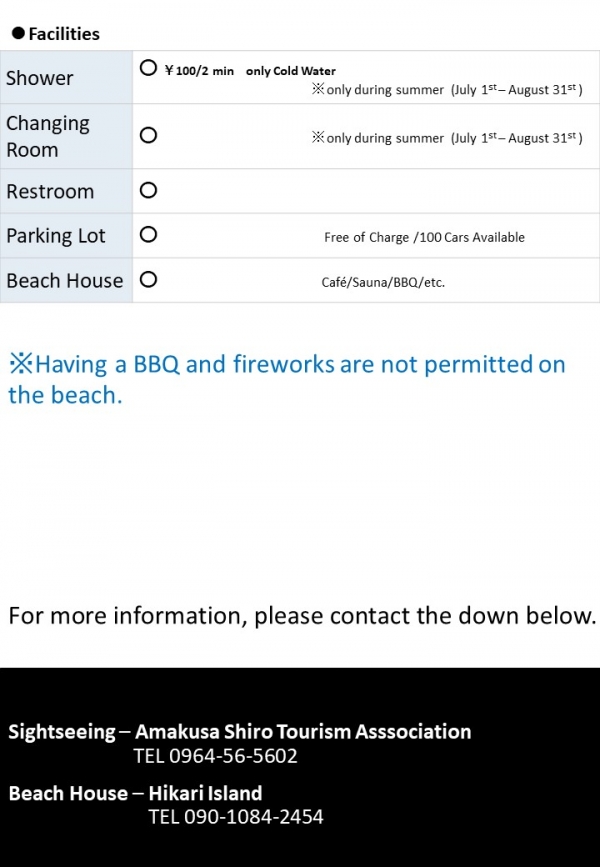Click the Café/Sauna/BBQ/etc. description
The width and height of the screenshot is (600, 867).
point(383,282)
